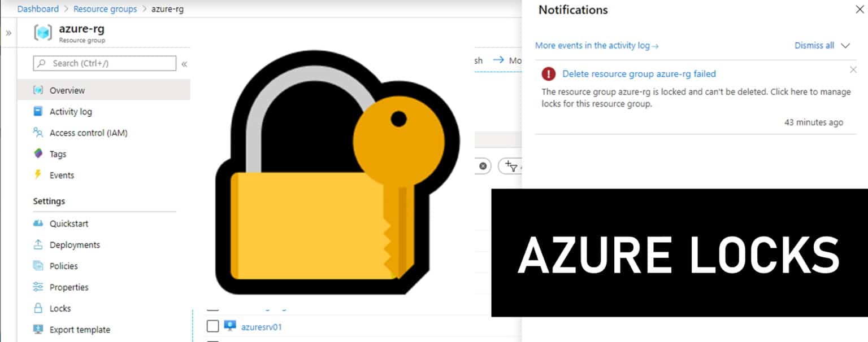The height and width of the screenshot is (342, 868).
Task: Select the Events lightning bolt icon
Action: click(x=37, y=175)
